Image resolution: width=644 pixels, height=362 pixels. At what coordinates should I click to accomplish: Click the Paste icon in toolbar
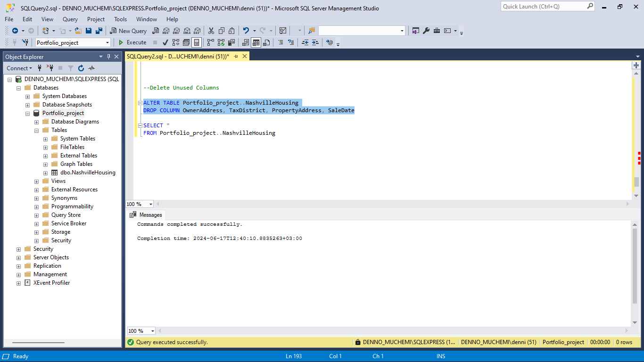pos(231,31)
